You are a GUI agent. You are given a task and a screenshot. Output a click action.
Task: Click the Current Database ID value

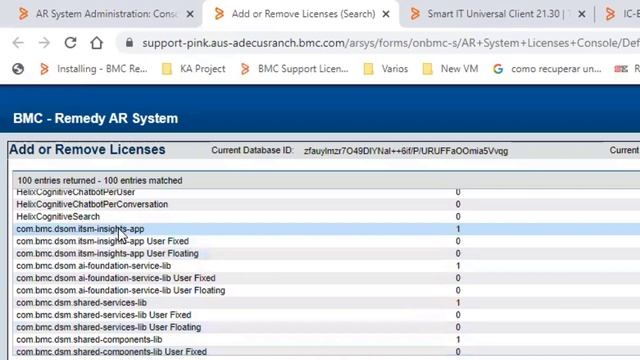pyautogui.click(x=406, y=151)
